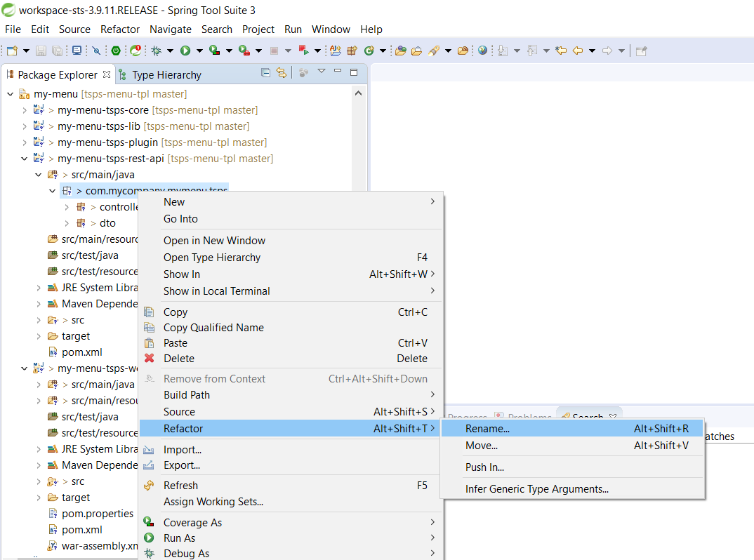754x560 pixels.
Task: Collapse All in Package Explorer toolbar
Action: (x=265, y=73)
